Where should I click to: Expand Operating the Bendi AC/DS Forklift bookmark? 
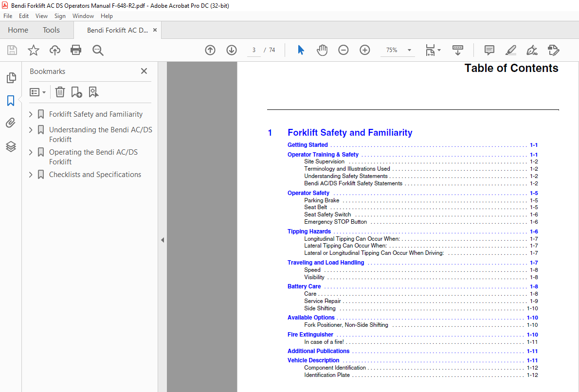(x=31, y=152)
